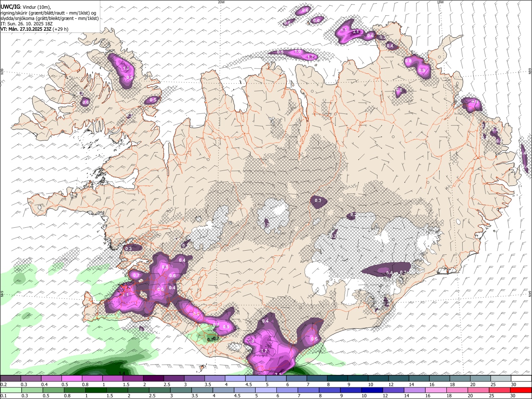Click the '20W' longitude label
Image resolution: width=532 pixels, height=399 pixels.
coord(221,2)
